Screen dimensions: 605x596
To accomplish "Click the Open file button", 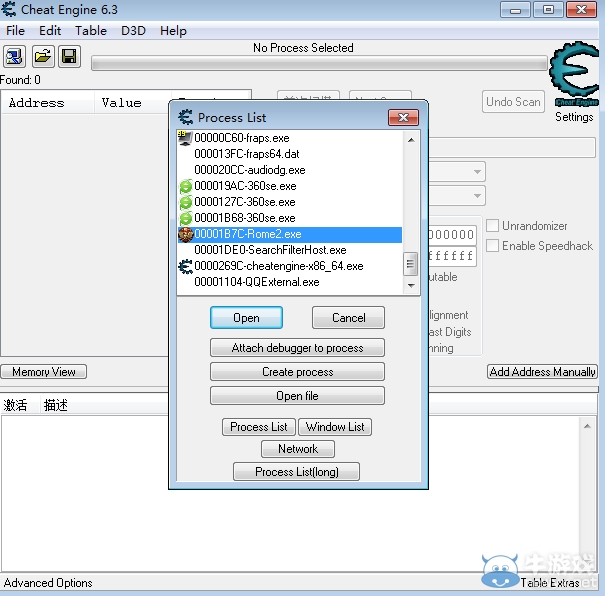I will 297,395.
